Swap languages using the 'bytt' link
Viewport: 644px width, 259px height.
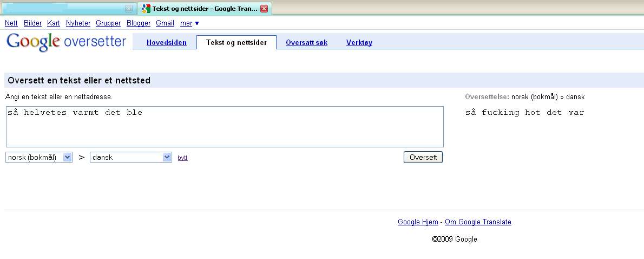[x=183, y=158]
